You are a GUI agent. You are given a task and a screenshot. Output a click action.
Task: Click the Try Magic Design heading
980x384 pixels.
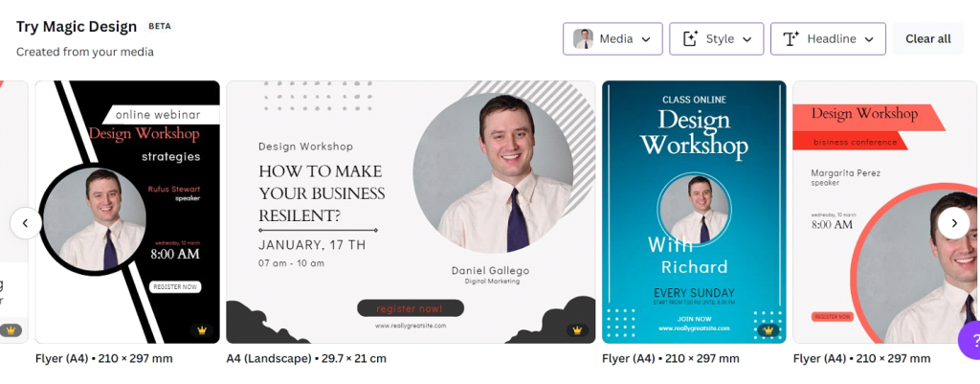coord(77,27)
